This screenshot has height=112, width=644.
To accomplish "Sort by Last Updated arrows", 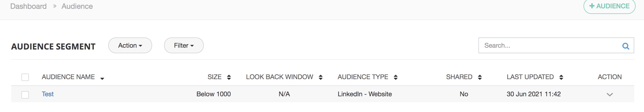I will coord(561,77).
